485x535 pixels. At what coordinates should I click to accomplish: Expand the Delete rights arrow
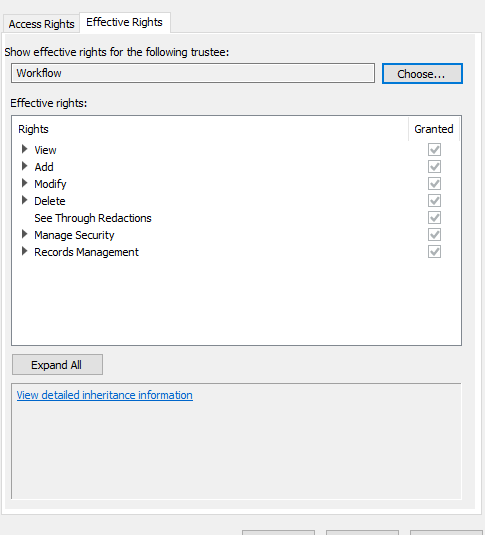(x=24, y=200)
